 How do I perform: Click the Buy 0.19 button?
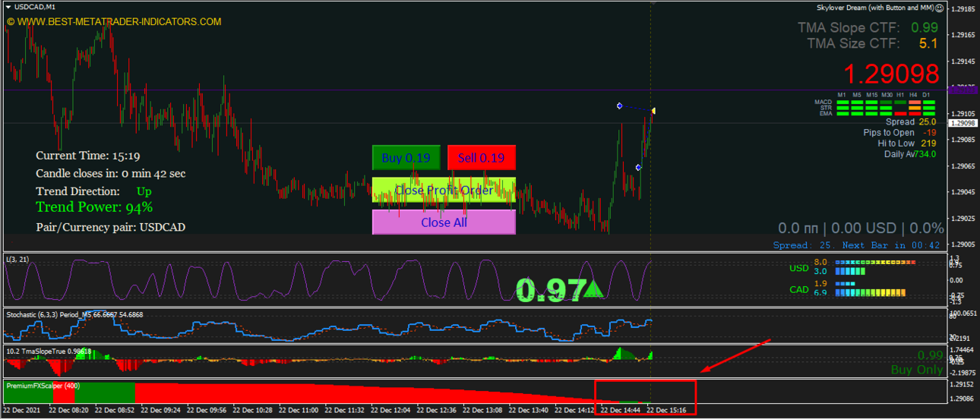point(406,158)
